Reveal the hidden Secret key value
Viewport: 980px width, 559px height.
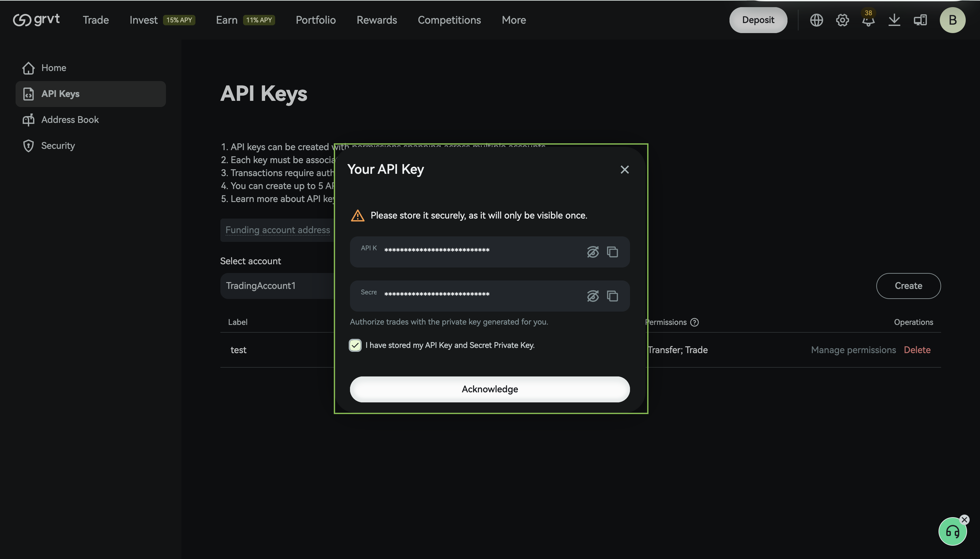click(x=592, y=296)
